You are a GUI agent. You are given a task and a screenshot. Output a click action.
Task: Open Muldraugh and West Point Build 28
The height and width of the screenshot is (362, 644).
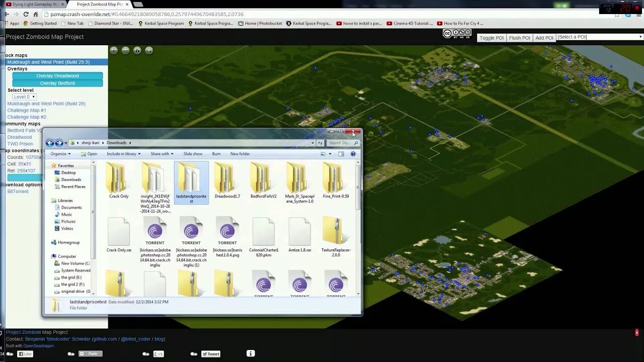(x=46, y=104)
